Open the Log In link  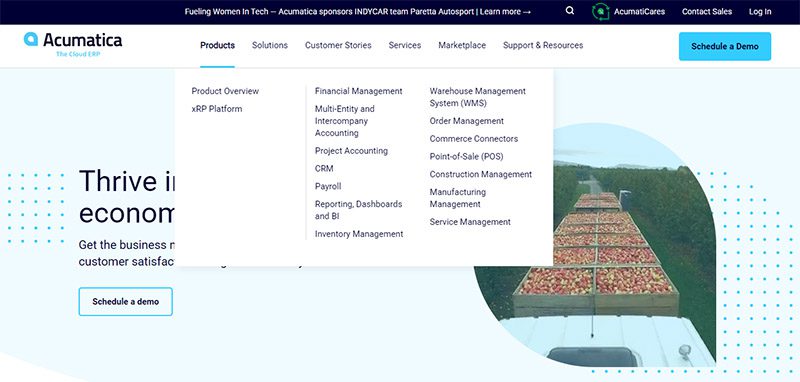(760, 12)
